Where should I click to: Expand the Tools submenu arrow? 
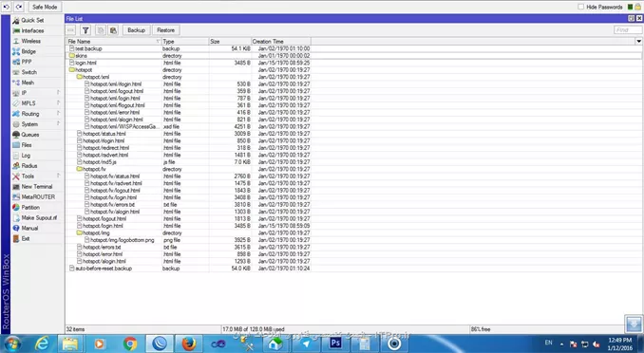58,176
